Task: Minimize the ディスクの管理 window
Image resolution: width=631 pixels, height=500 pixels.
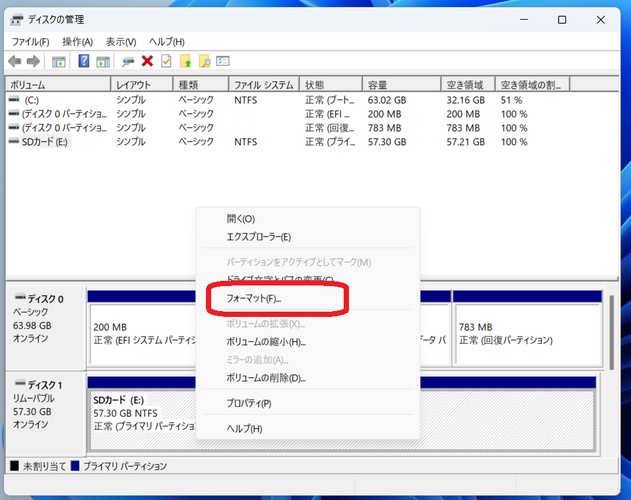Action: [524, 19]
